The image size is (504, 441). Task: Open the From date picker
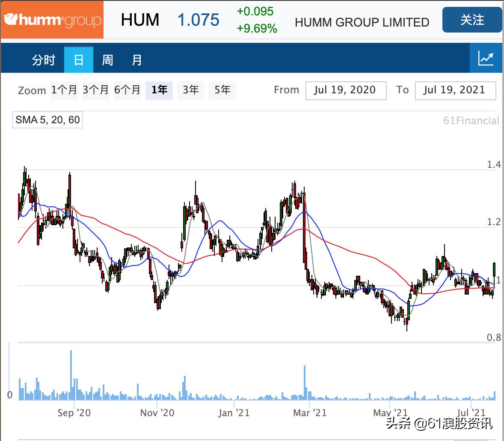346,90
